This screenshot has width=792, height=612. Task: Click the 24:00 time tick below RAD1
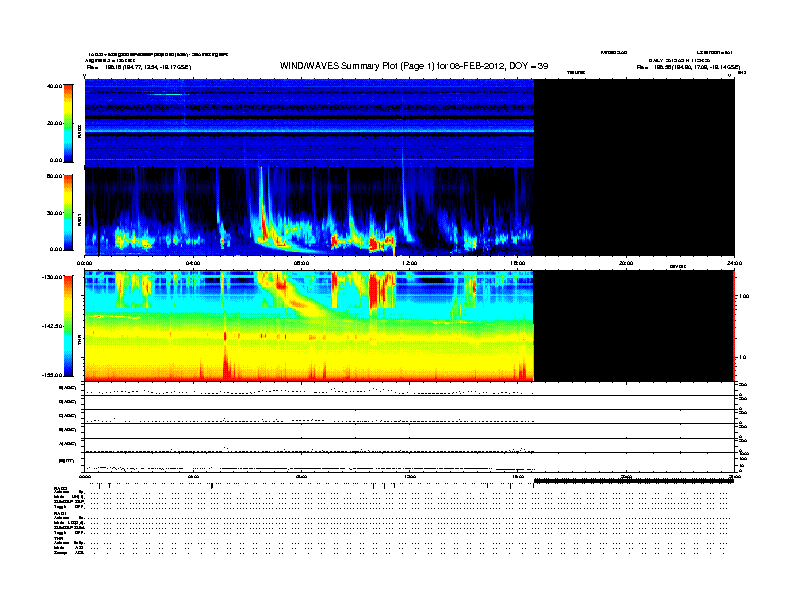coord(734,263)
